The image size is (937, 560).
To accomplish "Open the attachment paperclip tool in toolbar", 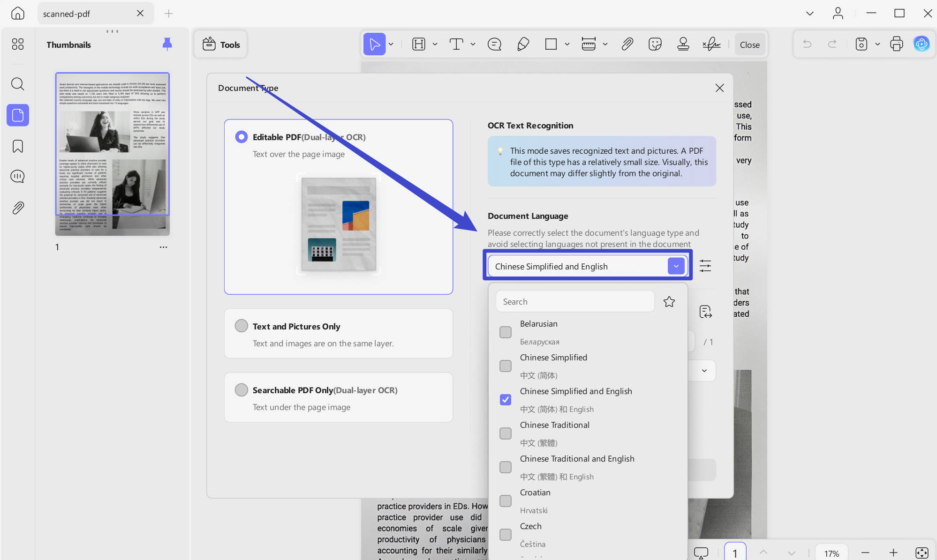I will pyautogui.click(x=627, y=45).
